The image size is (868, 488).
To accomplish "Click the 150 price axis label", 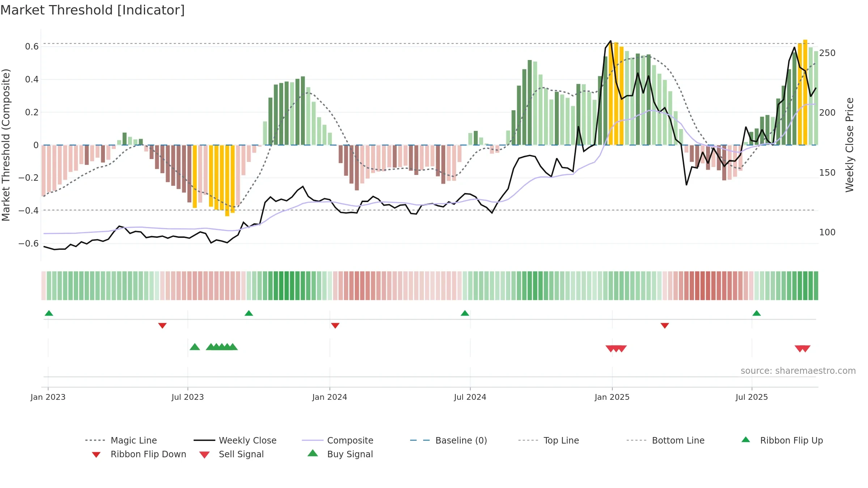I will pos(827,173).
